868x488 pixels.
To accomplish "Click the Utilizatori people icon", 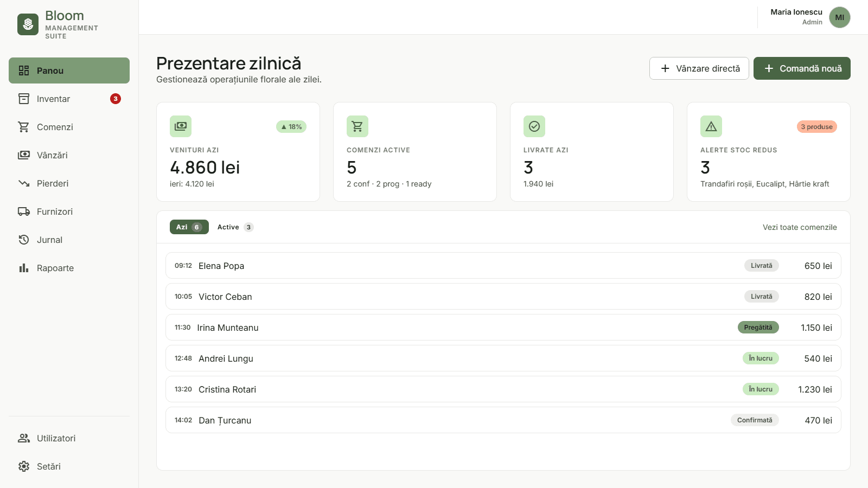I will pyautogui.click(x=24, y=438).
